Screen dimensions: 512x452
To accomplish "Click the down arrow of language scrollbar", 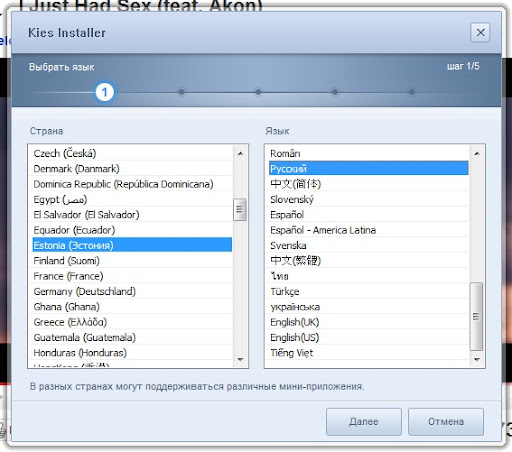I will (x=477, y=359).
